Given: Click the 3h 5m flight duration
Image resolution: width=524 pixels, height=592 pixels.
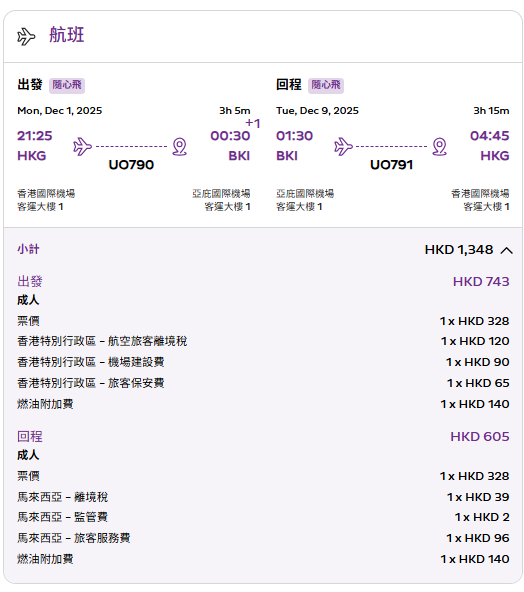Looking at the screenshot, I should pos(235,111).
